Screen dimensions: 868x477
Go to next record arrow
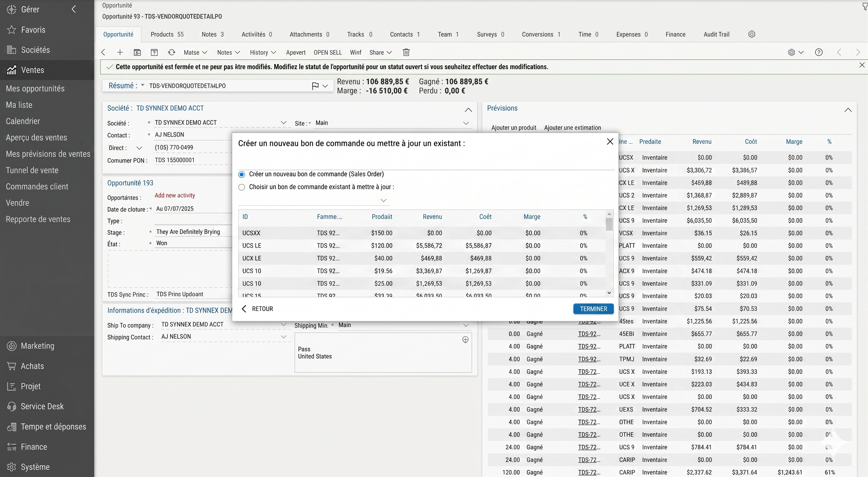[x=858, y=52]
